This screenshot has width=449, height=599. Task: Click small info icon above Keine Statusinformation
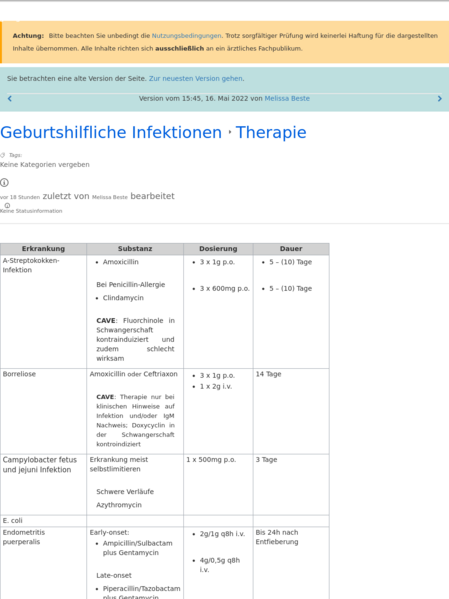(7, 206)
